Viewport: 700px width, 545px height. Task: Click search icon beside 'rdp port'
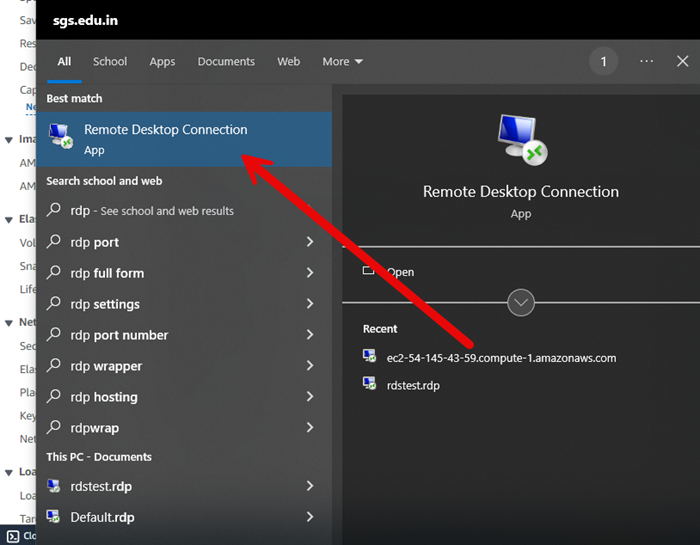pos(54,241)
